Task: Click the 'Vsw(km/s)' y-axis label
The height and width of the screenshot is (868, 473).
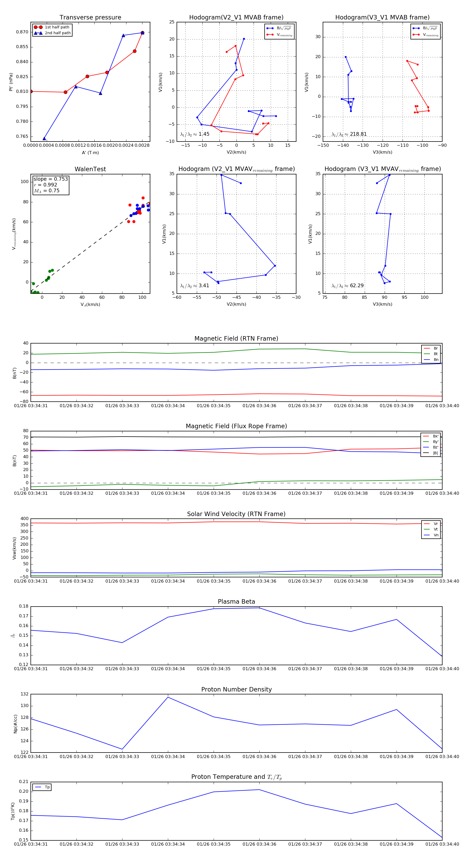Action: pos(14,548)
